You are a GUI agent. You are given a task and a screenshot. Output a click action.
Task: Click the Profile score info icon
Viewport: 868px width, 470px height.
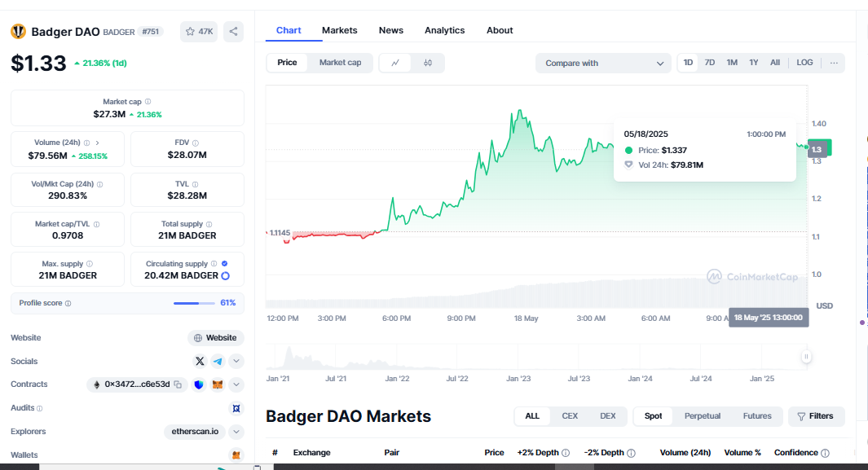pos(68,304)
